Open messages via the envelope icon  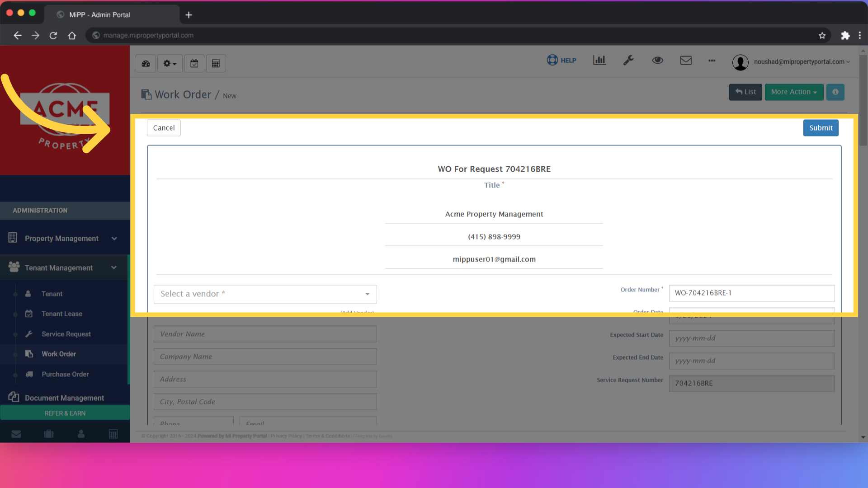click(686, 60)
